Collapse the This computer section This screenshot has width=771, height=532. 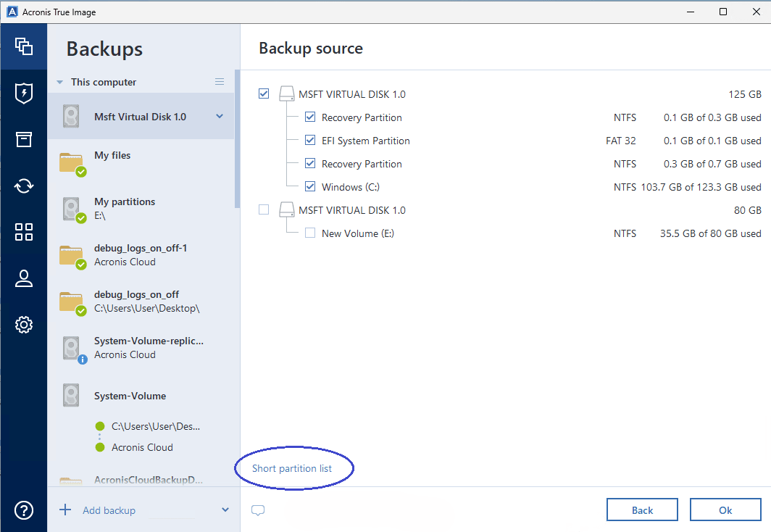pyautogui.click(x=59, y=82)
